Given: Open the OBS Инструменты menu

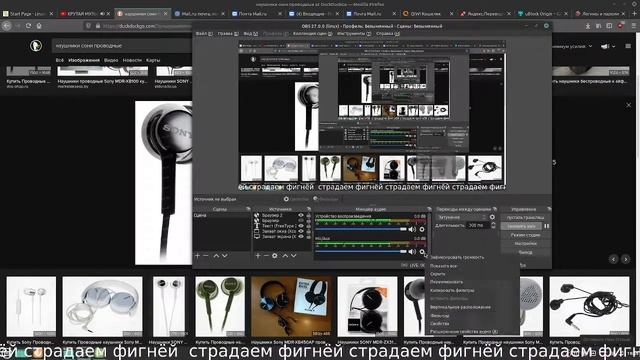Looking at the screenshot, I should tap(354, 33).
